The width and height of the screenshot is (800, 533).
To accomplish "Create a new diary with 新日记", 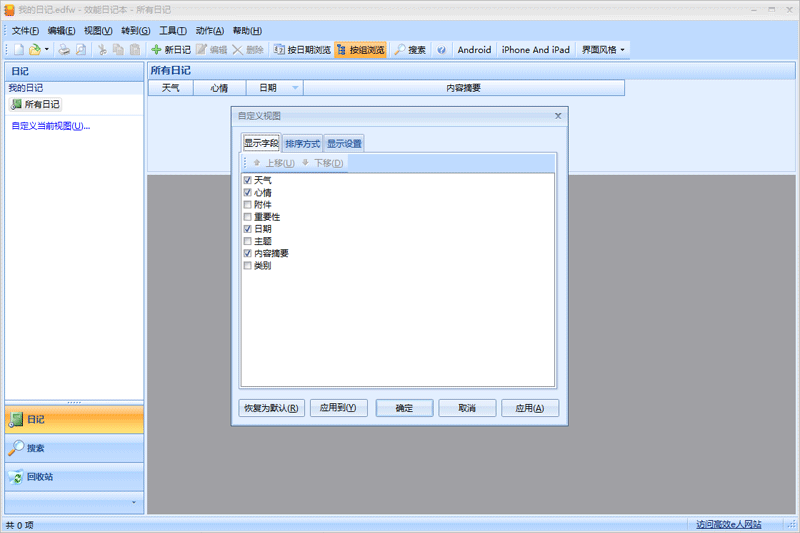I will tap(171, 49).
